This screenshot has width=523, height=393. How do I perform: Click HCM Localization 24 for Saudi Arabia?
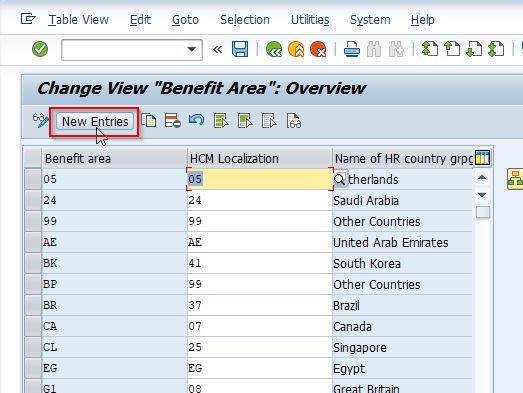(259, 200)
